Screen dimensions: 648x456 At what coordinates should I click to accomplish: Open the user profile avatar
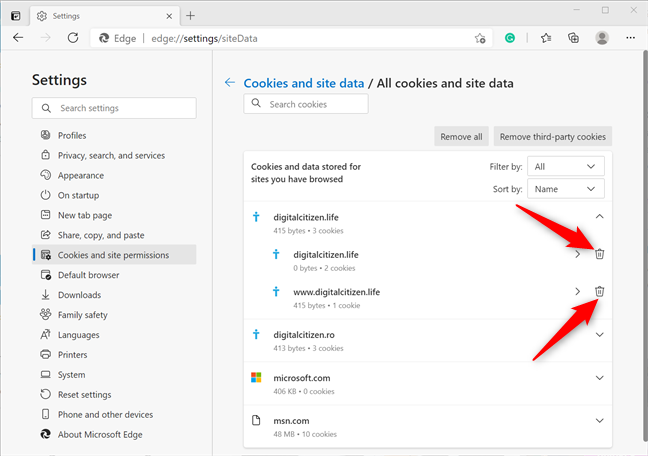pos(602,38)
